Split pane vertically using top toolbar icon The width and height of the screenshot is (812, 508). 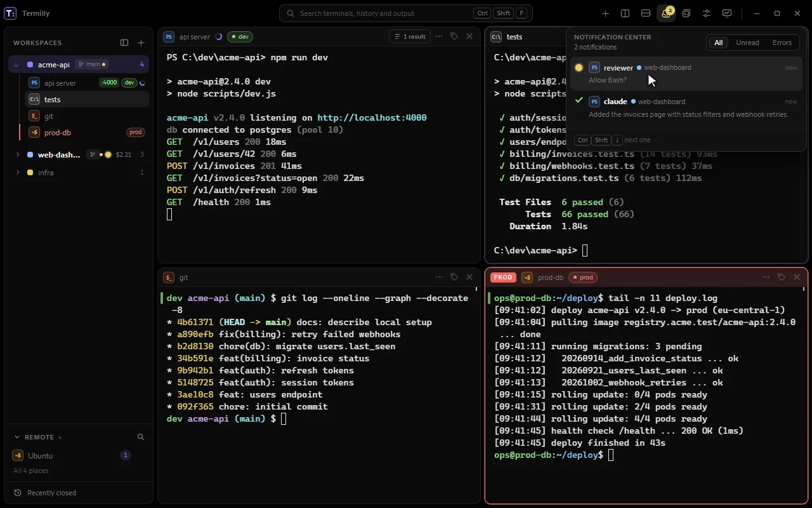click(625, 13)
